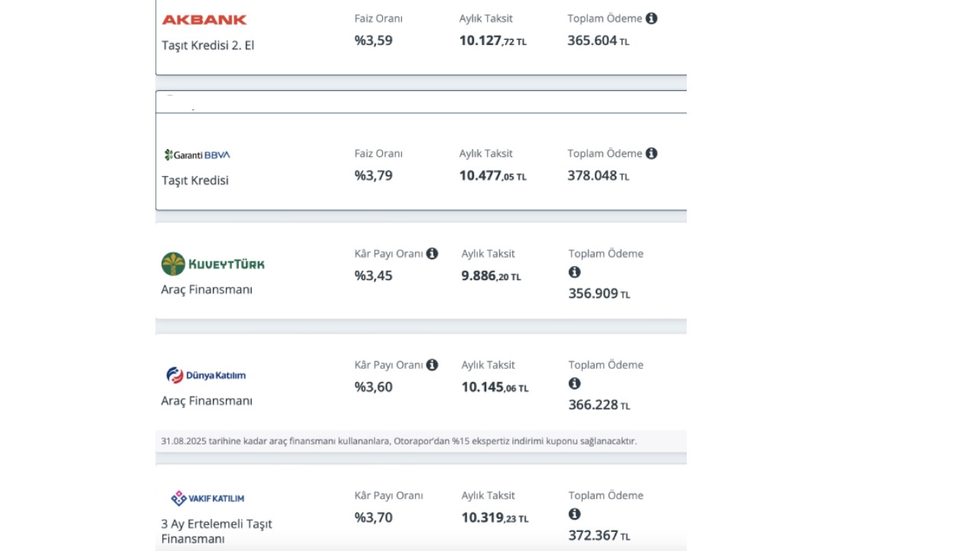This screenshot has height=551, width=980.
Task: Select monthly installment 9.886,20 TL
Action: click(492, 276)
